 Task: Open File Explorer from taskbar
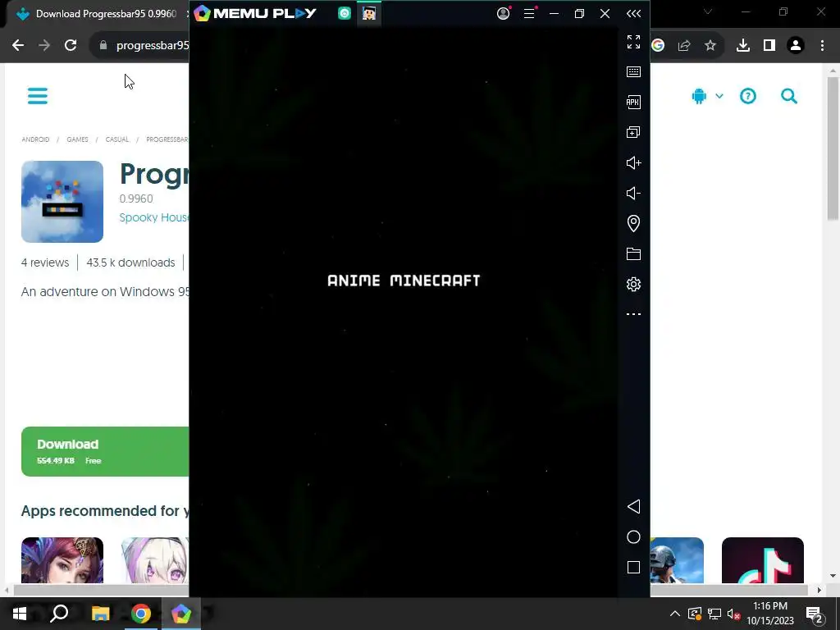pyautogui.click(x=100, y=614)
